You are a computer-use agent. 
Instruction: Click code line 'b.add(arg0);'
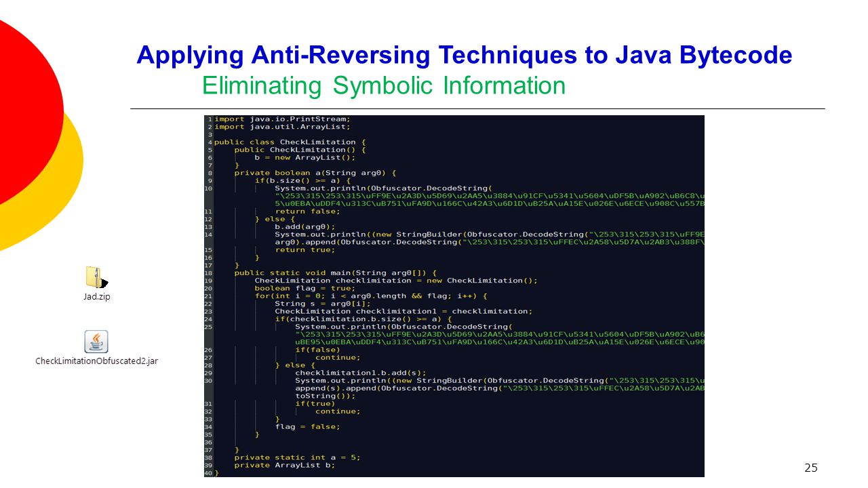[305, 226]
